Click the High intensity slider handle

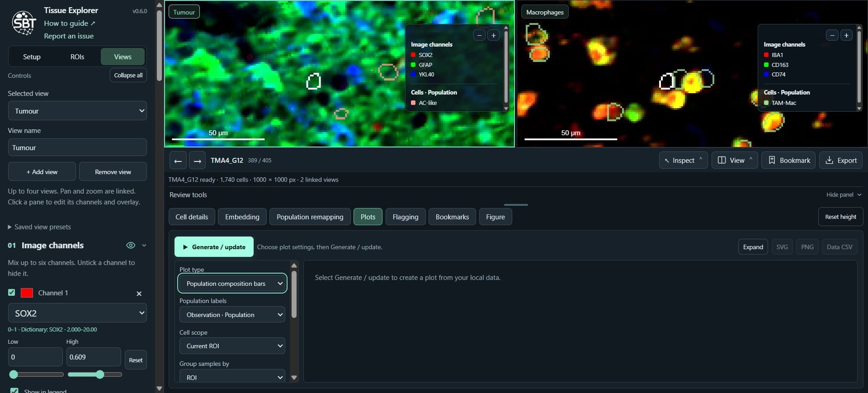point(100,374)
